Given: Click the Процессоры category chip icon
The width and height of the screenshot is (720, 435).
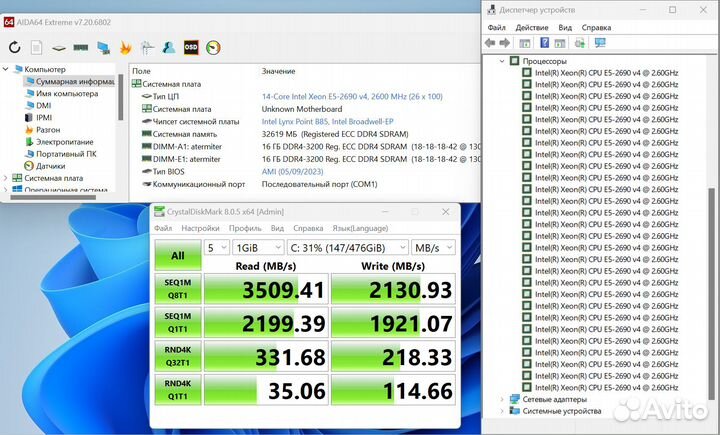Looking at the screenshot, I should coord(514,61).
